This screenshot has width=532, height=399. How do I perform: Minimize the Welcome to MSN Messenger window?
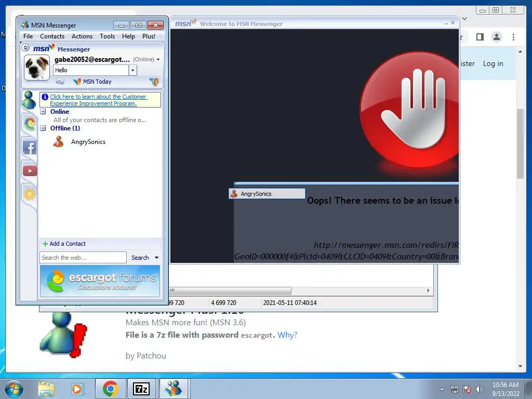pyautogui.click(x=446, y=23)
